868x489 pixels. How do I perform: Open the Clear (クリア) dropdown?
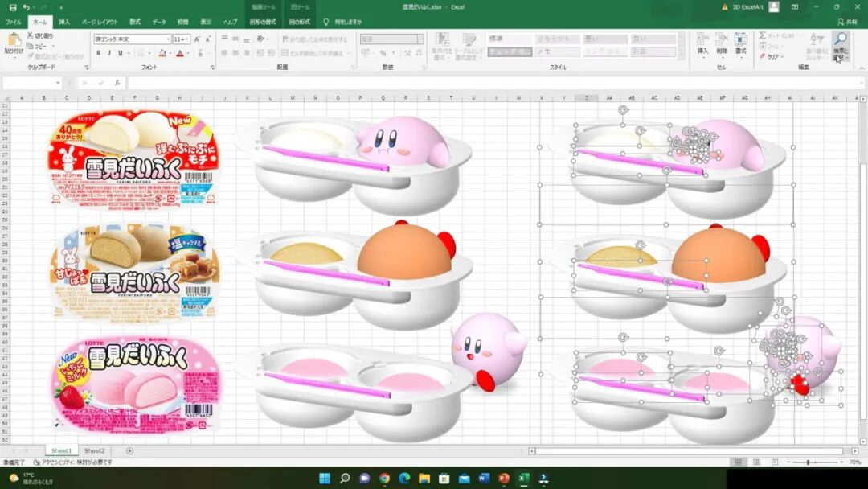point(771,56)
